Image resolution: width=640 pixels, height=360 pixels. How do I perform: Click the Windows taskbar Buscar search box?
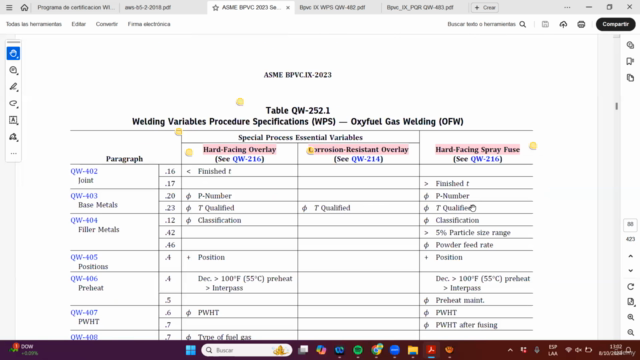point(247,350)
